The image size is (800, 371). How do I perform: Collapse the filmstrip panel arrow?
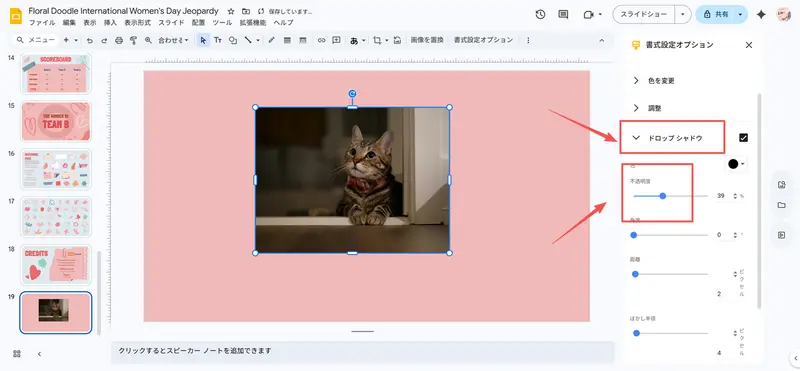[39, 354]
